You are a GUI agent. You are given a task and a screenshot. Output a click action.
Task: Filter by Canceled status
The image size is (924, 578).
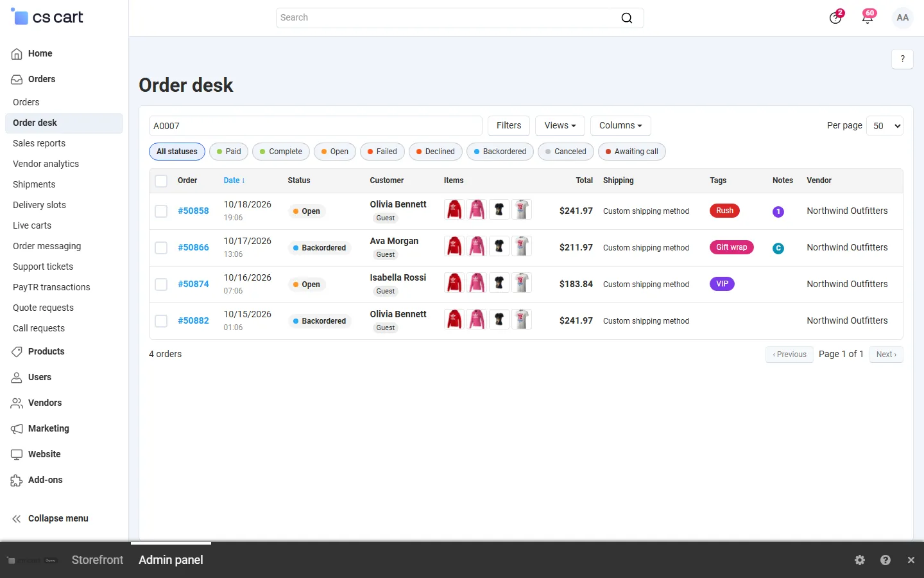pyautogui.click(x=566, y=152)
